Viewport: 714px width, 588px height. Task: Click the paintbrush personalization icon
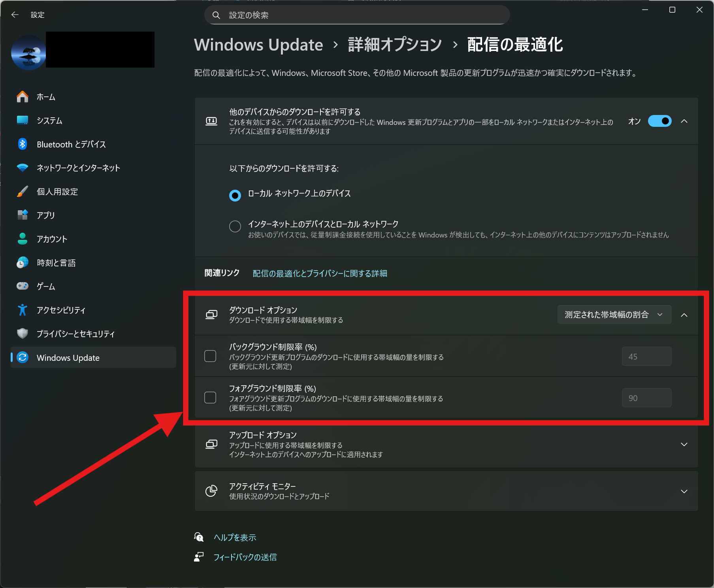click(x=23, y=192)
